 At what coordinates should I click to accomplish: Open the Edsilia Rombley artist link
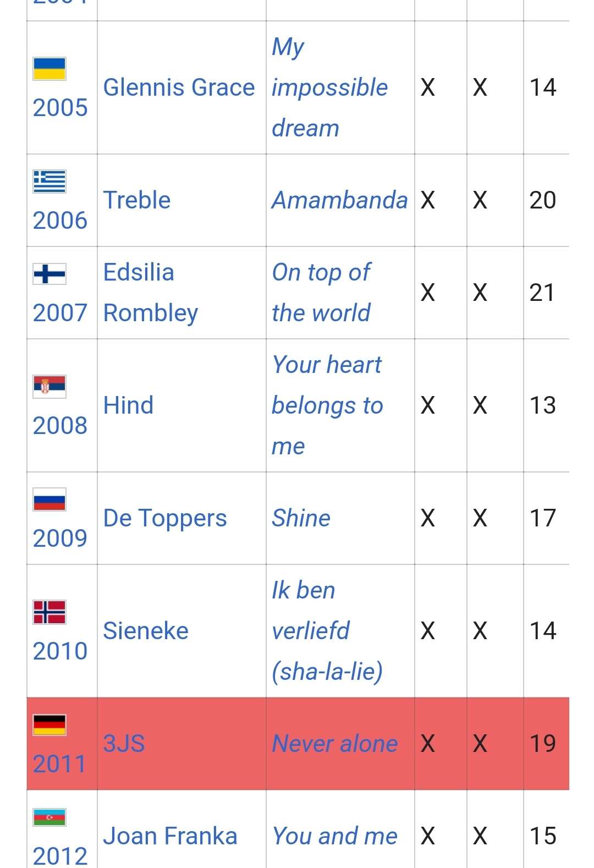pos(150,293)
